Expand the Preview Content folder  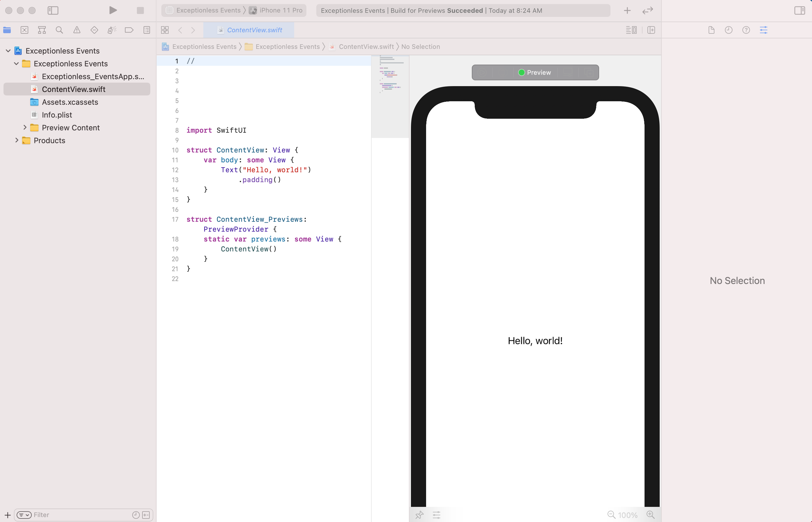pos(25,127)
